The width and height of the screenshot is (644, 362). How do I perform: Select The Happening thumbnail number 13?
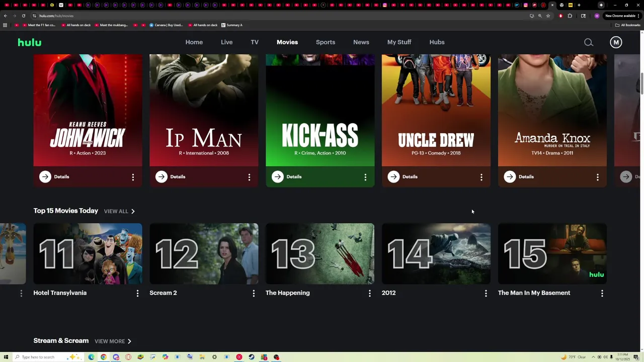point(320,254)
